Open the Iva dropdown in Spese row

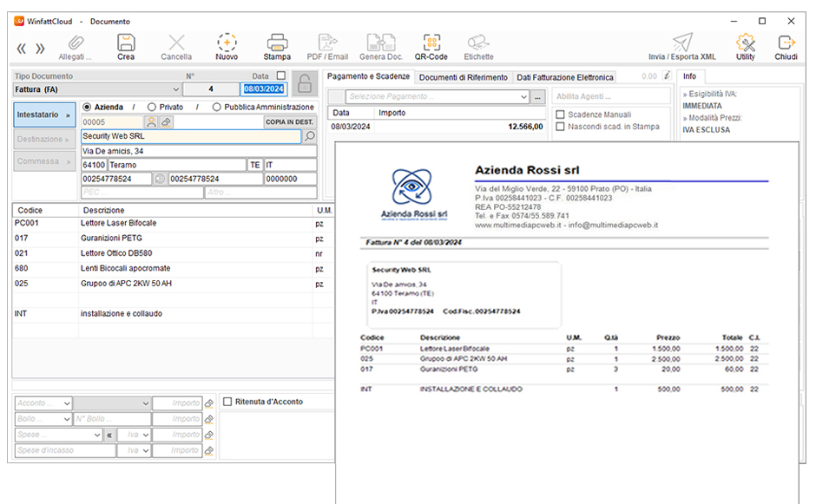(134, 435)
